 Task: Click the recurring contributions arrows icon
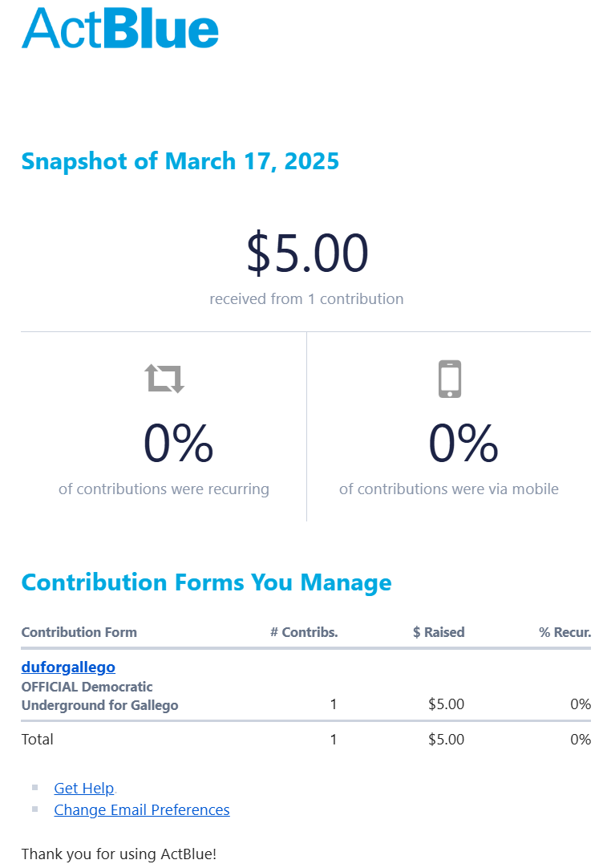pyautogui.click(x=164, y=379)
